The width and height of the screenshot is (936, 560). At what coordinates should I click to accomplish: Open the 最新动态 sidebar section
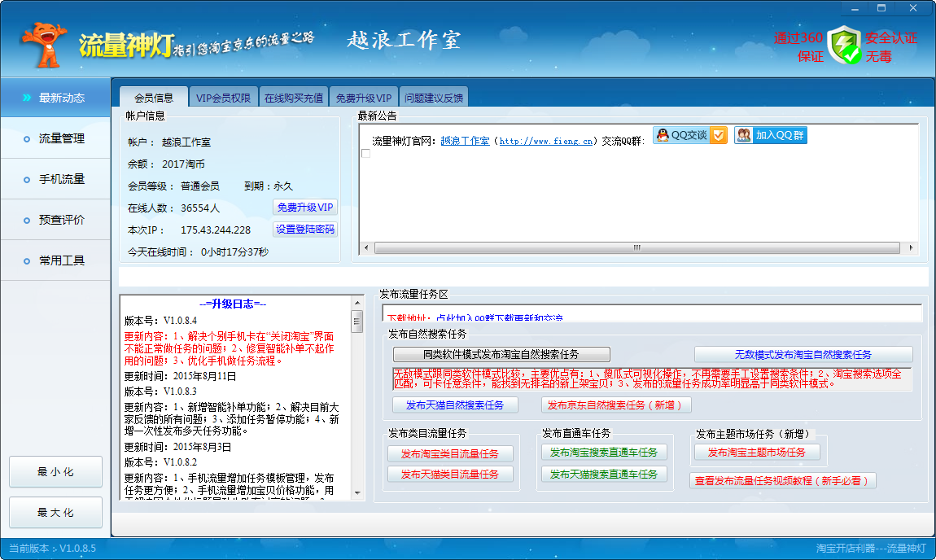pos(55,98)
